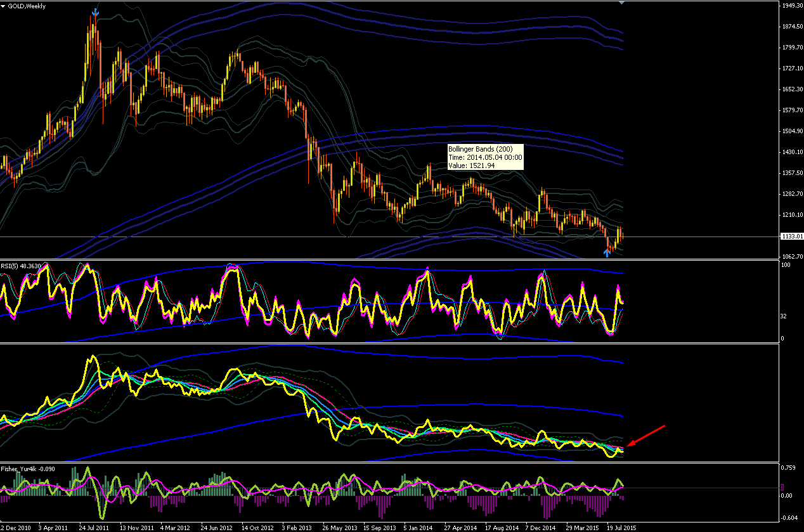Viewport: 804px width, 532px height.
Task: Click the 0.759 Fisher scale value
Action: [788, 469]
